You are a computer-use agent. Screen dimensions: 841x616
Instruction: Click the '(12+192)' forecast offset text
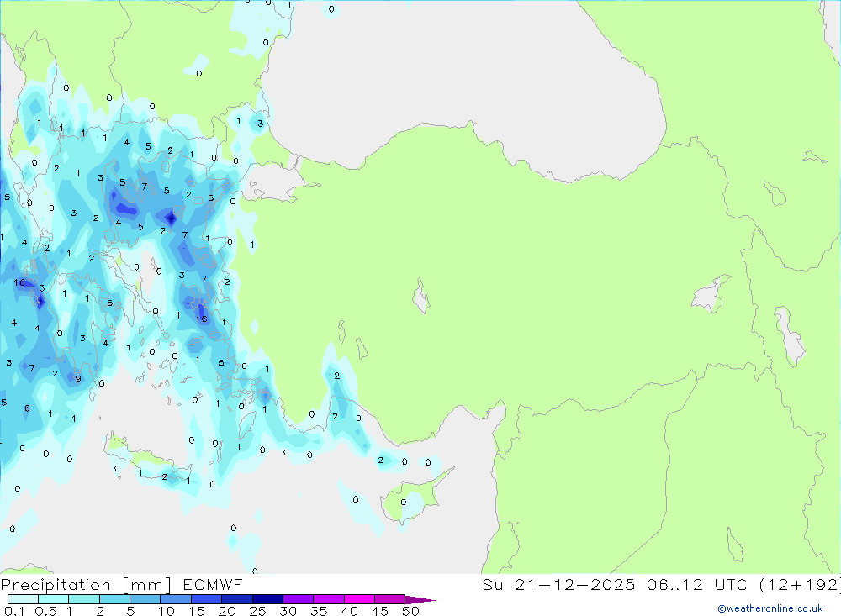coord(801,584)
